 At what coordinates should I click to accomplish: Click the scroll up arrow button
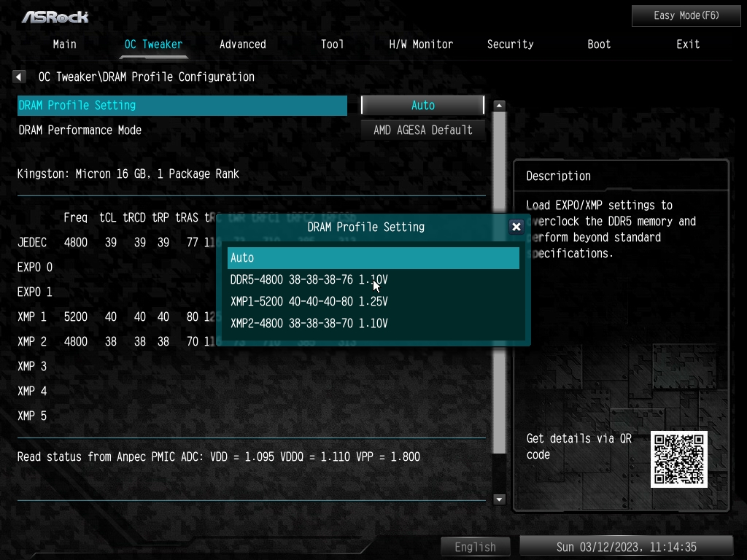499,105
